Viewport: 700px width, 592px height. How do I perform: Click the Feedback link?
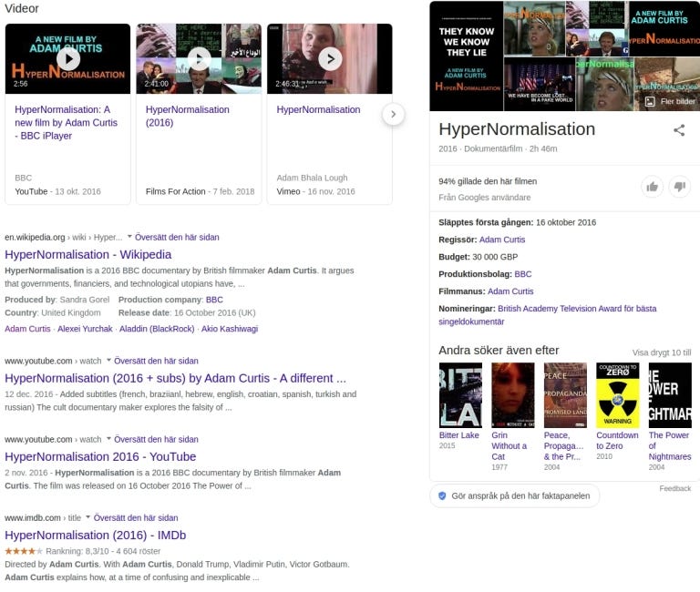675,488
